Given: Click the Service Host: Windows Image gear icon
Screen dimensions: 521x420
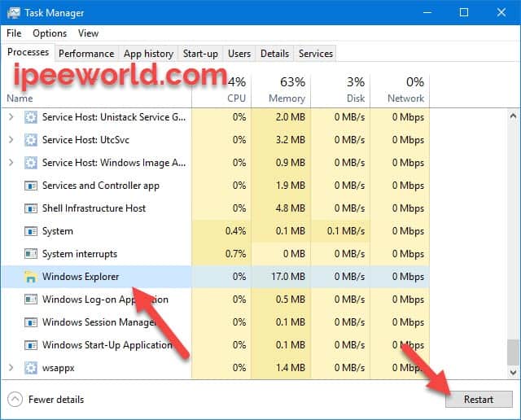Looking at the screenshot, I should [x=31, y=163].
